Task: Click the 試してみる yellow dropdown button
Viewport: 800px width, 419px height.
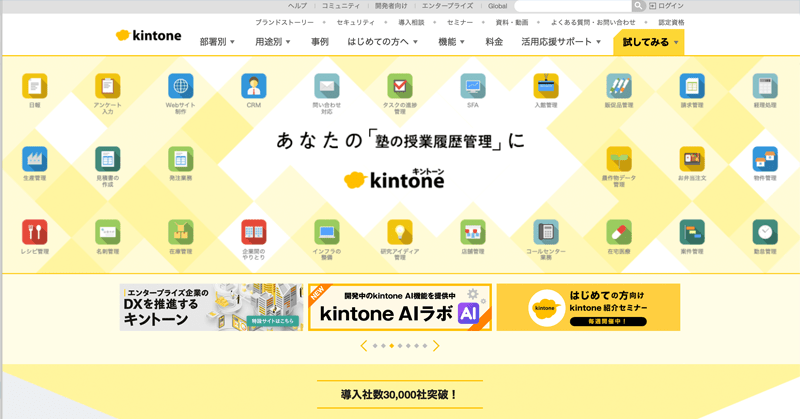Action: 648,42
